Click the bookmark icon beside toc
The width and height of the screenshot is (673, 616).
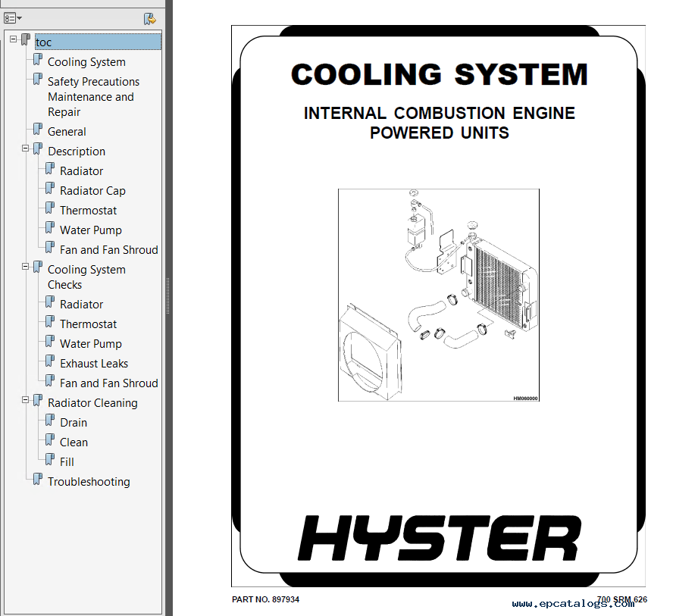coord(26,39)
